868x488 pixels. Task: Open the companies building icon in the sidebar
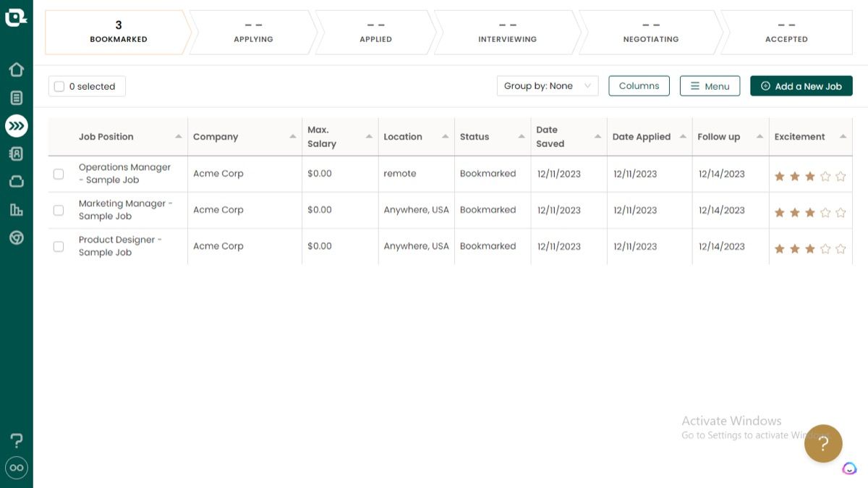(x=16, y=210)
